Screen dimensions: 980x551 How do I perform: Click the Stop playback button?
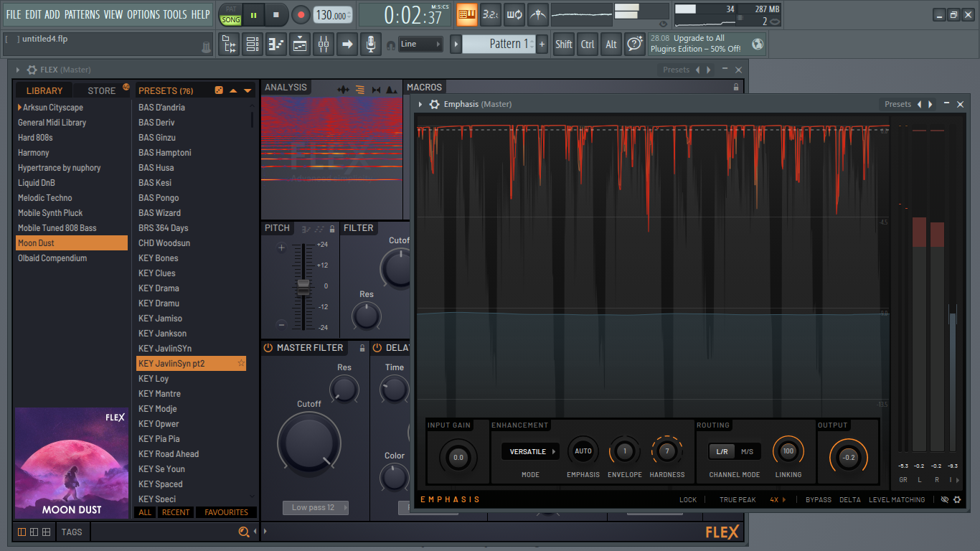(276, 14)
